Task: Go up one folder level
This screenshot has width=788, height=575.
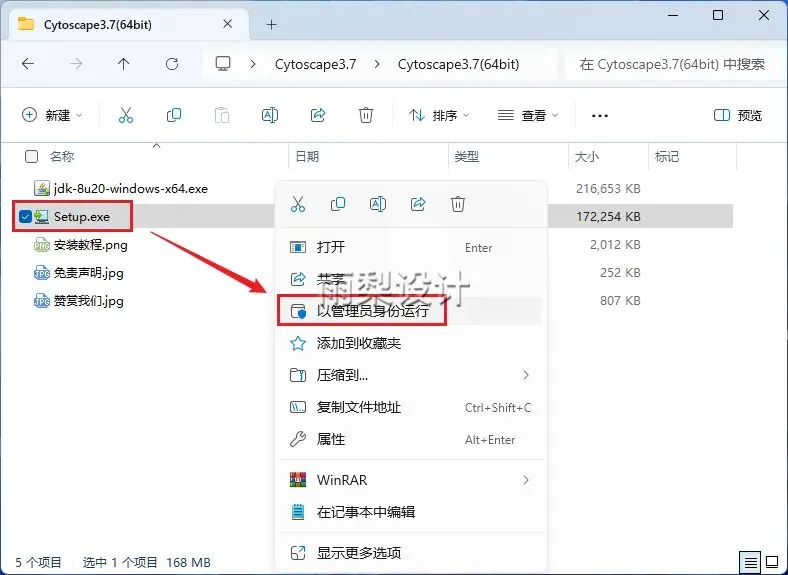Action: pos(123,64)
